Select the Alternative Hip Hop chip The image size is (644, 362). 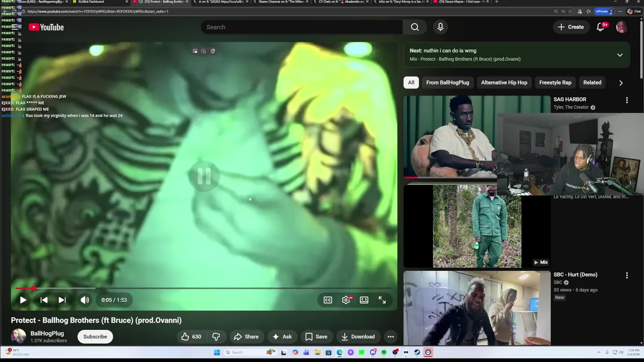(x=504, y=82)
